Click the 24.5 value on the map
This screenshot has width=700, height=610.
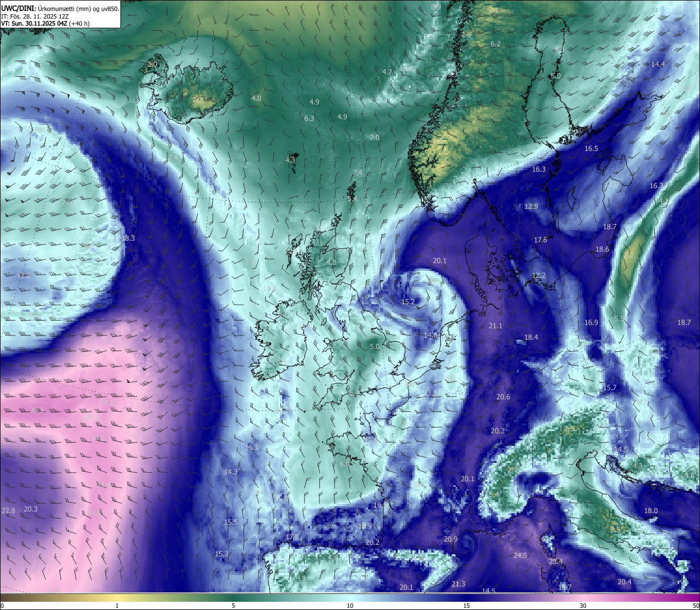click(x=520, y=555)
